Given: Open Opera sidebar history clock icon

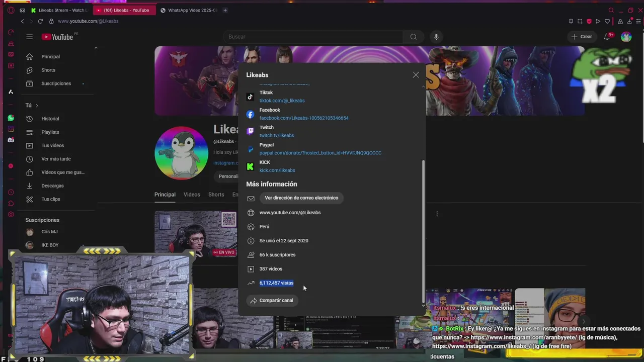Looking at the screenshot, I should click(11, 193).
